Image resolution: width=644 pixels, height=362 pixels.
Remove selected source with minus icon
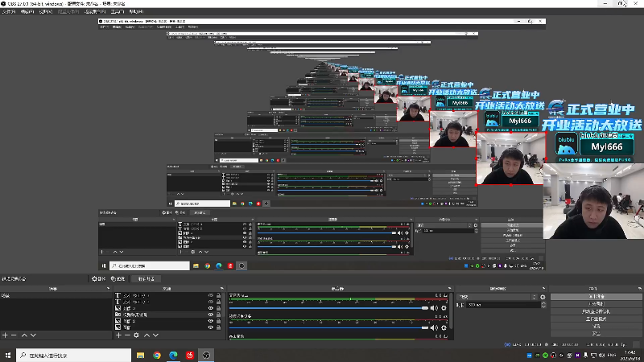point(127,335)
